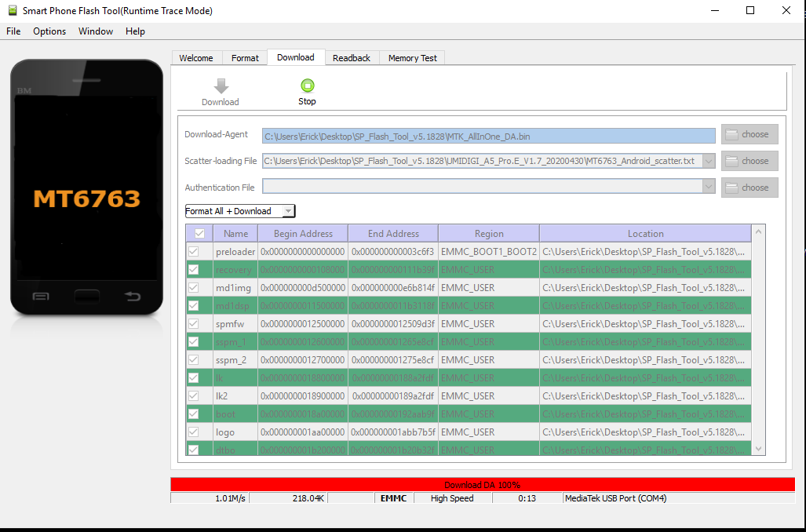The width and height of the screenshot is (806, 532).
Task: Click the High Speed status entry
Action: (452, 498)
